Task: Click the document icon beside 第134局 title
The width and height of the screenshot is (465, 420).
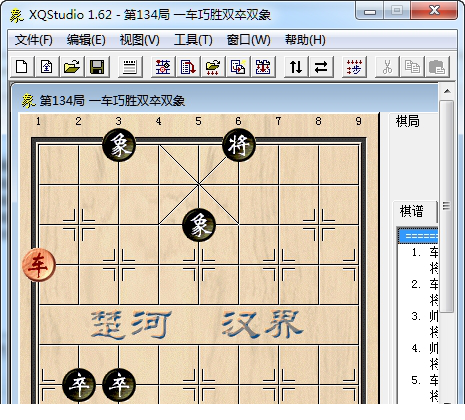Action: (x=28, y=101)
